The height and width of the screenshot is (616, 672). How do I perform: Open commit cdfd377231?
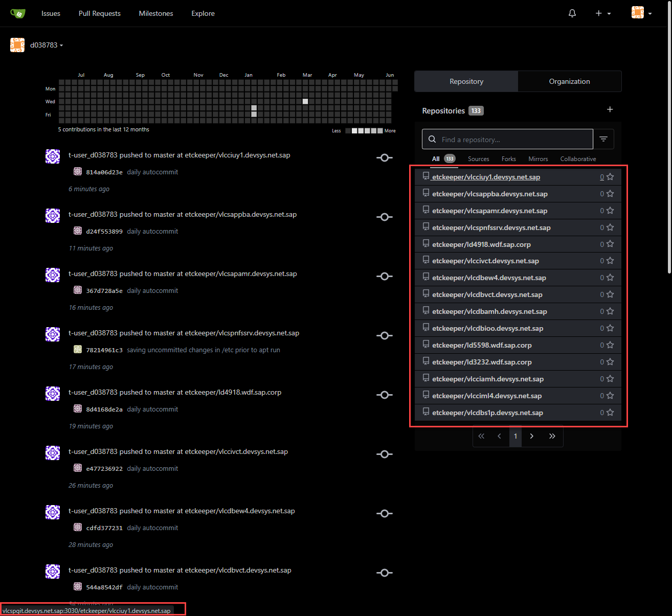[104, 528]
